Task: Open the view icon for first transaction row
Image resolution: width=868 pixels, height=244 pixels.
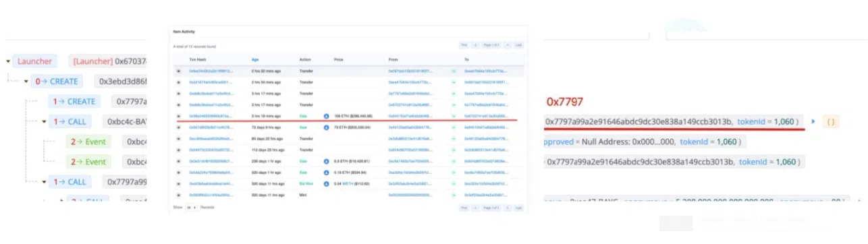Action: 179,71
